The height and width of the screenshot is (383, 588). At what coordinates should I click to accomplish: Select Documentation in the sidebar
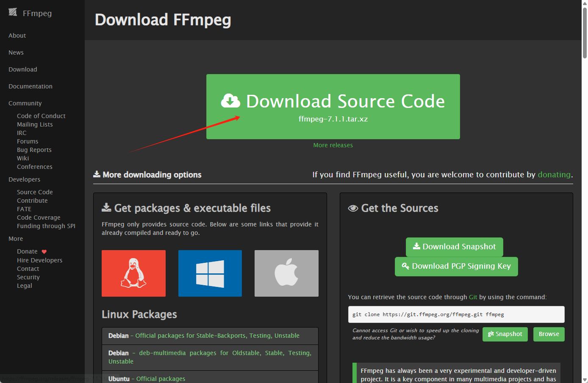click(30, 86)
